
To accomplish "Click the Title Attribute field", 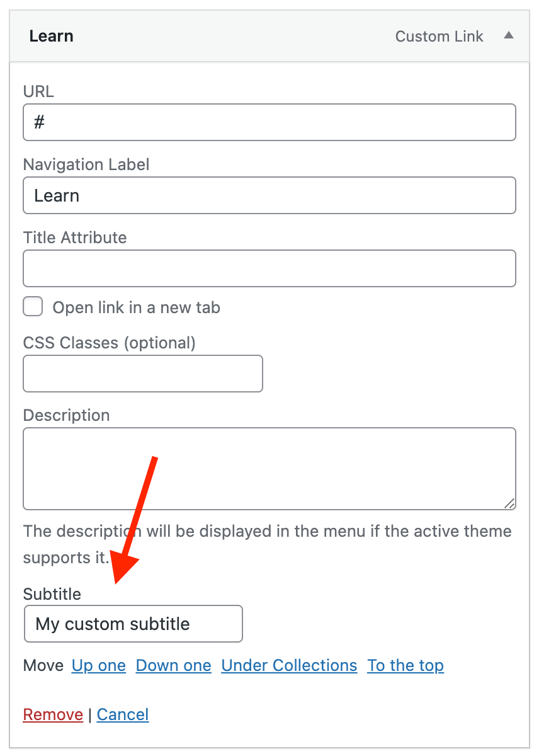I will (x=269, y=268).
